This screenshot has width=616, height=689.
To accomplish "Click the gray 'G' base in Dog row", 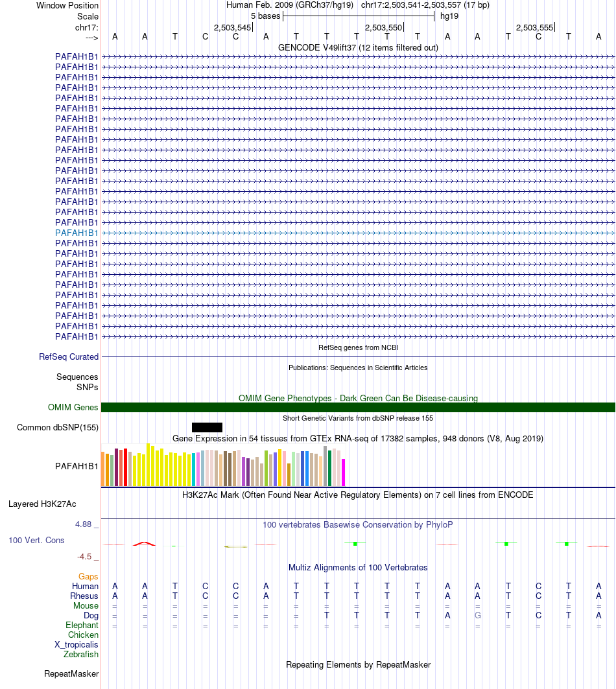I will coord(477,615).
